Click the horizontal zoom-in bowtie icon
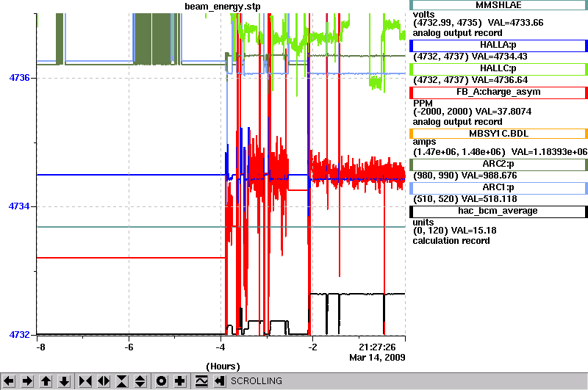Image resolution: width=588 pixels, height=390 pixels. click(x=85, y=381)
